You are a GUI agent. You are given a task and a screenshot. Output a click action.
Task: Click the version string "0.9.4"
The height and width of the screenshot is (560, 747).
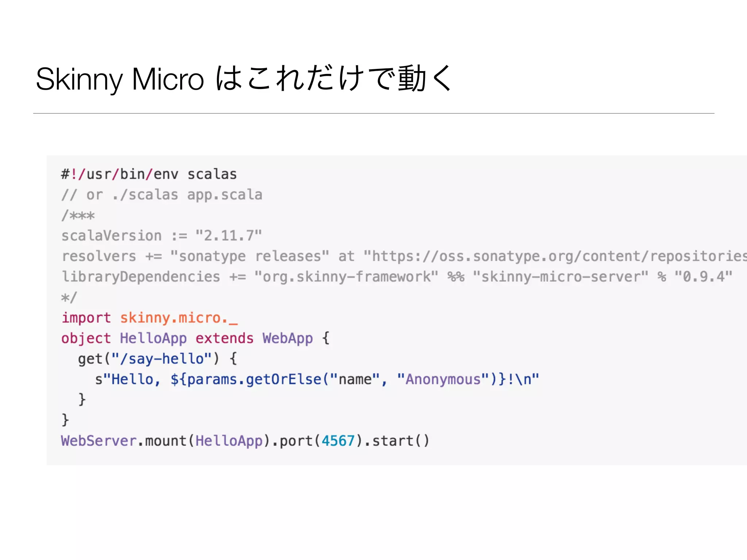click(x=703, y=277)
